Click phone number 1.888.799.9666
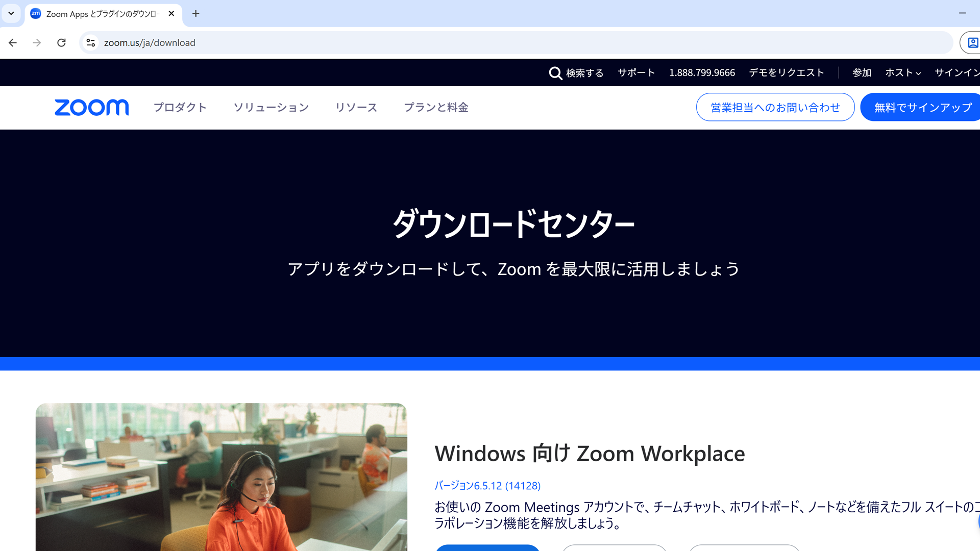 coord(702,72)
